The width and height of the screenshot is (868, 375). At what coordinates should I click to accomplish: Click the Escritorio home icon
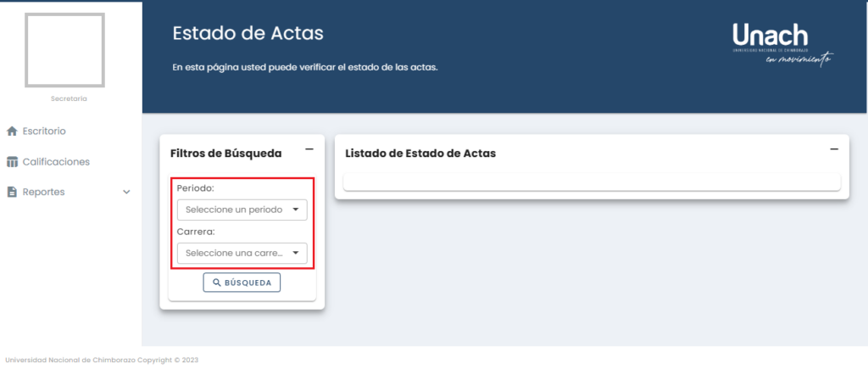12,132
